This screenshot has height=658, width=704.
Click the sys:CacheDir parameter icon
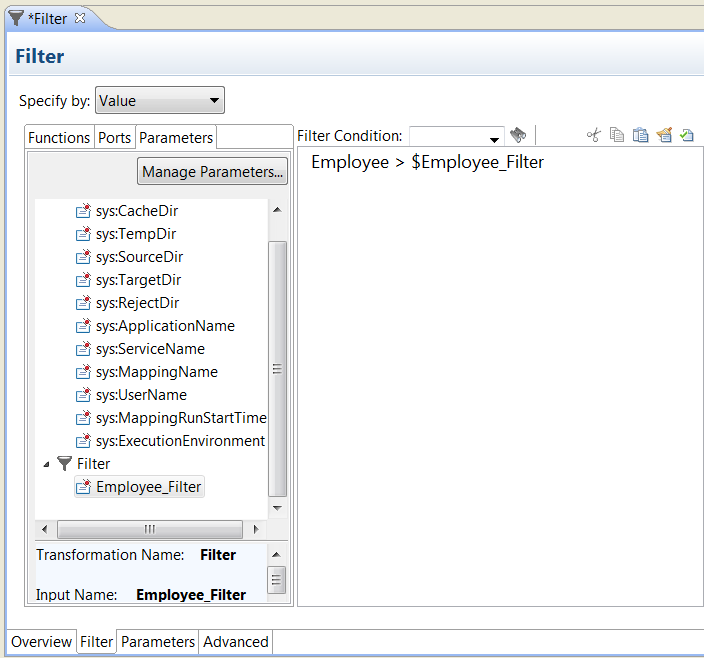coord(84,211)
